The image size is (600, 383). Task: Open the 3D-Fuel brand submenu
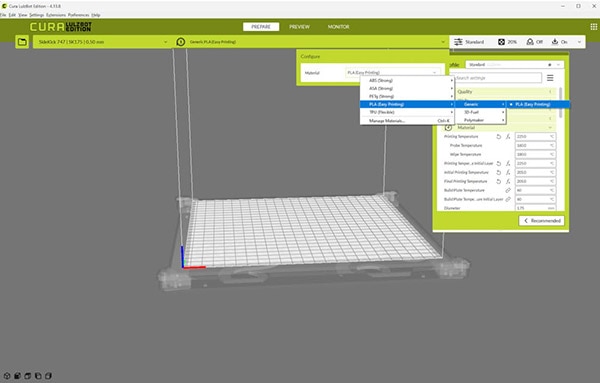pyautogui.click(x=481, y=112)
